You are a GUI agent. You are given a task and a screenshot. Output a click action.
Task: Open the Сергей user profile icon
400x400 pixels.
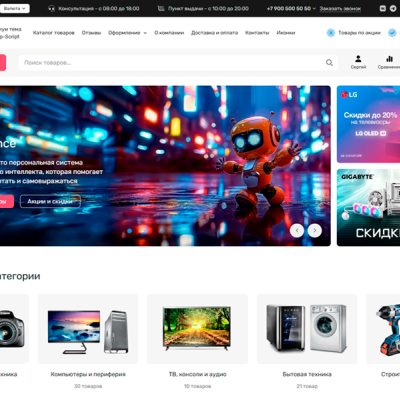click(x=358, y=59)
